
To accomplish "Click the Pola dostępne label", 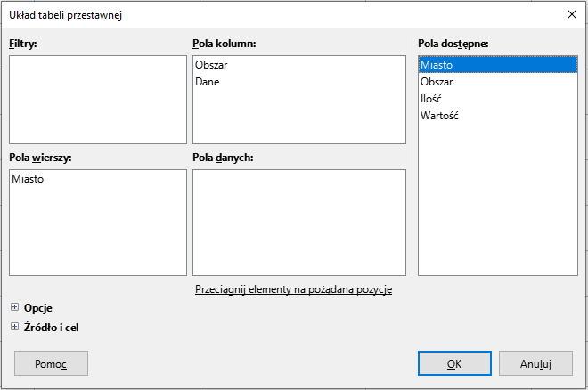I will click(453, 42).
